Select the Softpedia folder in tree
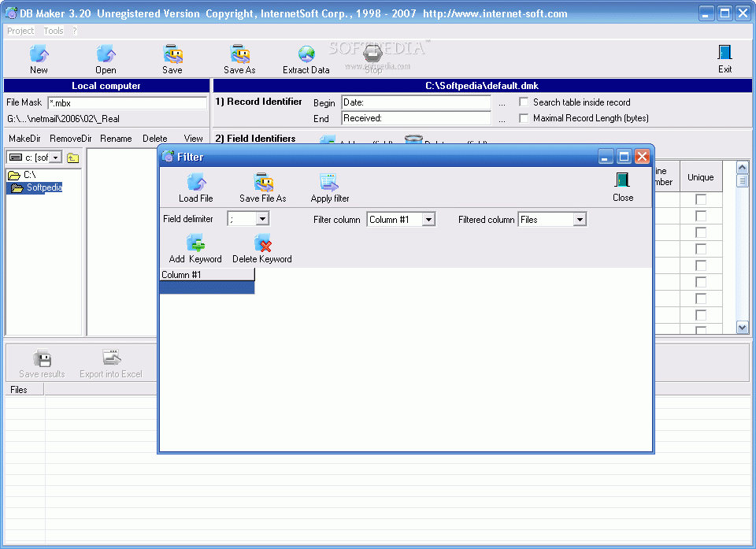756x549 pixels. [37, 187]
